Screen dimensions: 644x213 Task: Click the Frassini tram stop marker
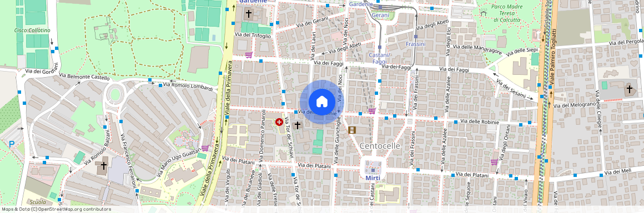[x=416, y=37]
